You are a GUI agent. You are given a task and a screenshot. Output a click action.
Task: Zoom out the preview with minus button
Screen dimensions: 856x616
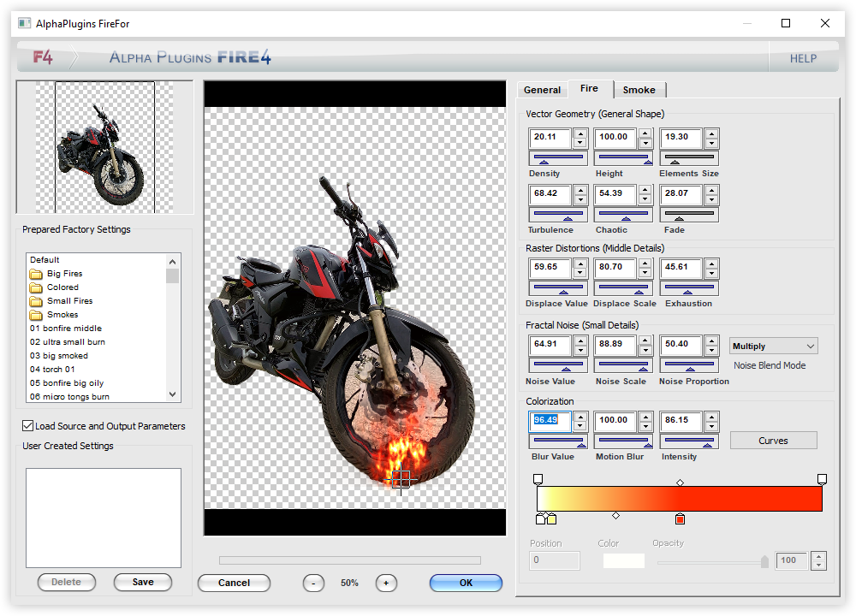(313, 583)
